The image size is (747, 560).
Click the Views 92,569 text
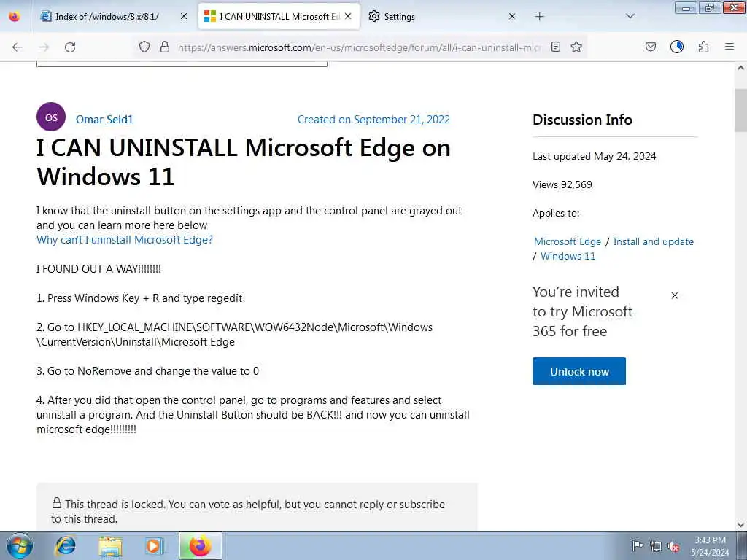click(x=562, y=184)
